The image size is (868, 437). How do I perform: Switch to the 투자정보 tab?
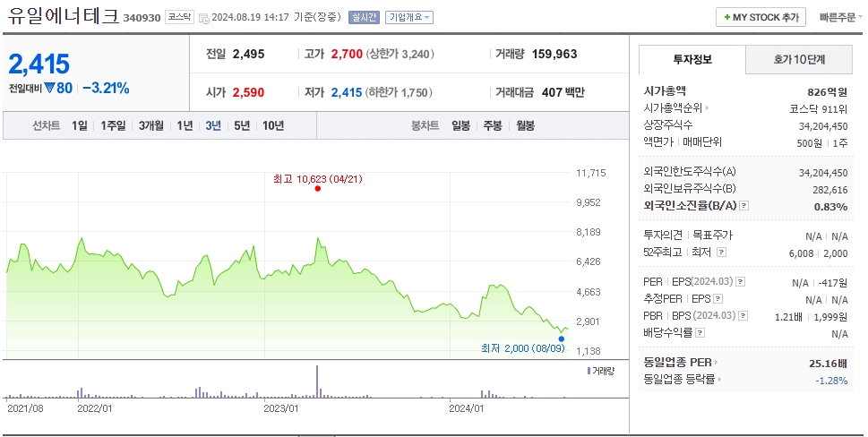click(x=692, y=59)
